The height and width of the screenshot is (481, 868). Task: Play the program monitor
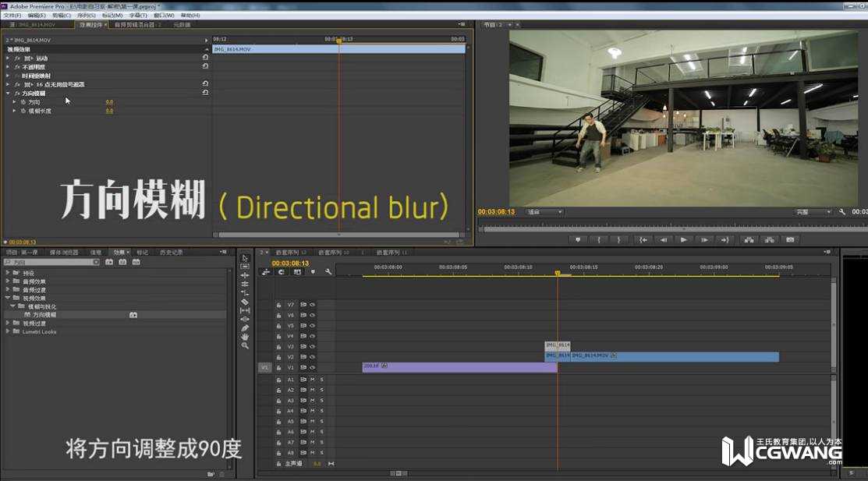(684, 239)
